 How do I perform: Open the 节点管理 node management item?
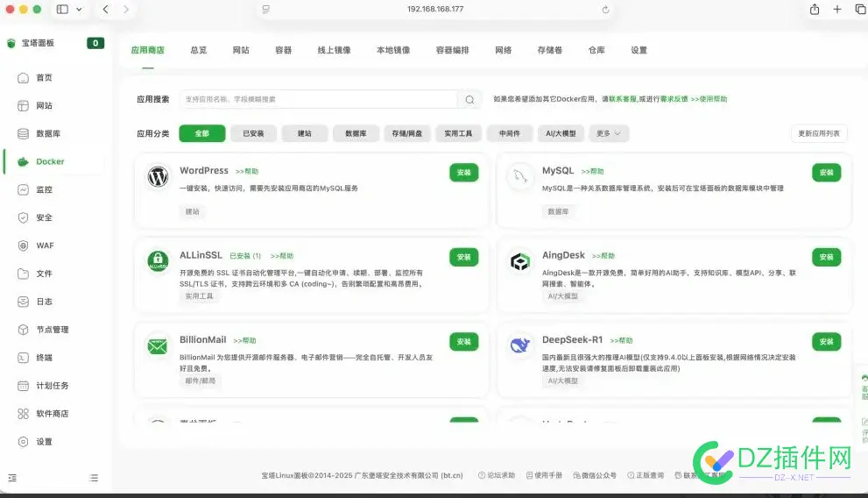tap(53, 330)
